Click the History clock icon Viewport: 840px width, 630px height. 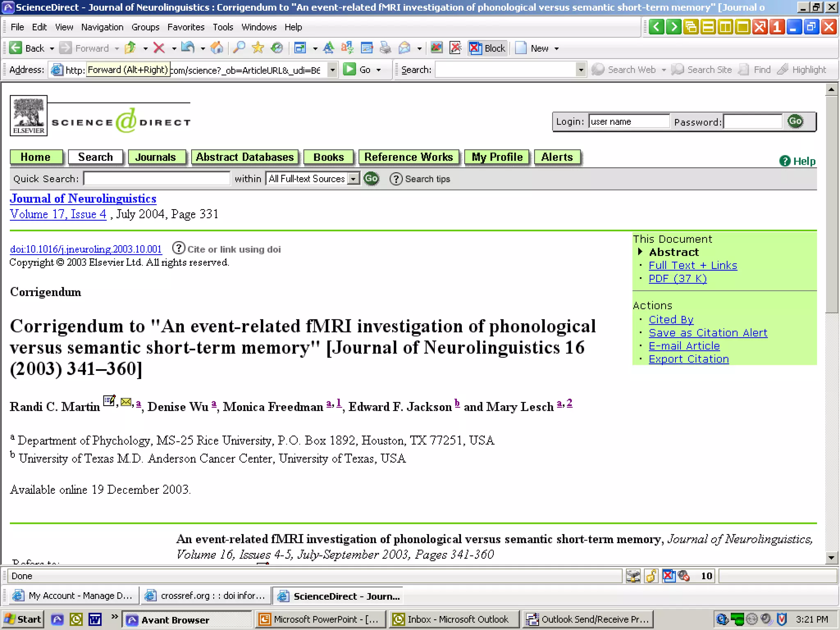(x=277, y=48)
